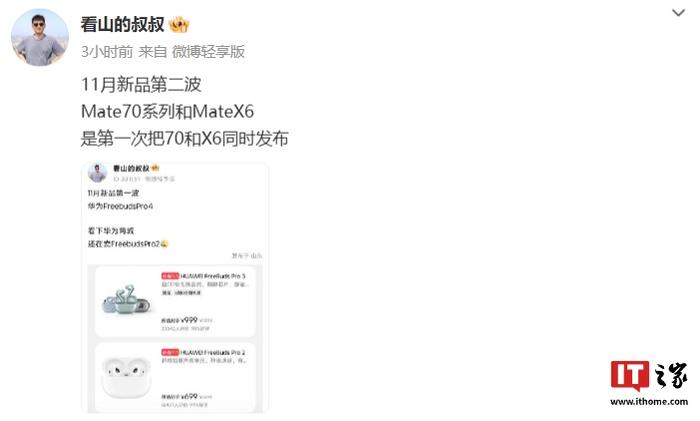Click the red tag on FreeBuds Pro 2 listing

[170, 352]
